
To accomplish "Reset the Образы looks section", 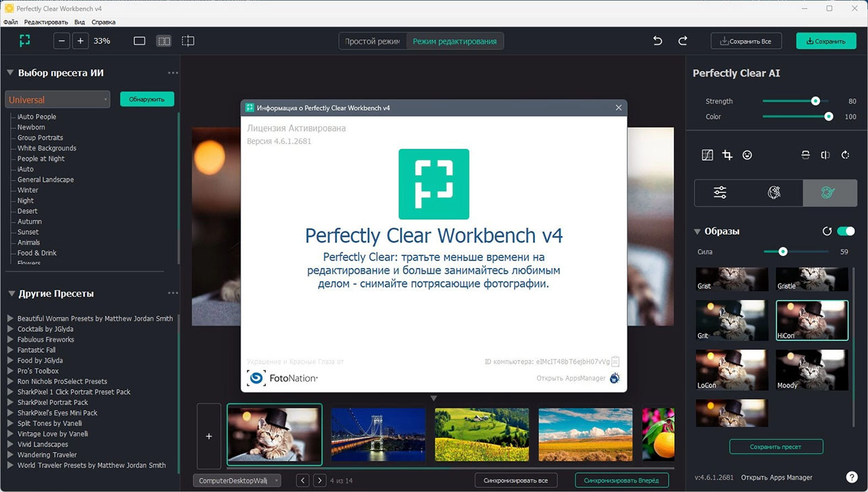I will pyautogui.click(x=827, y=231).
